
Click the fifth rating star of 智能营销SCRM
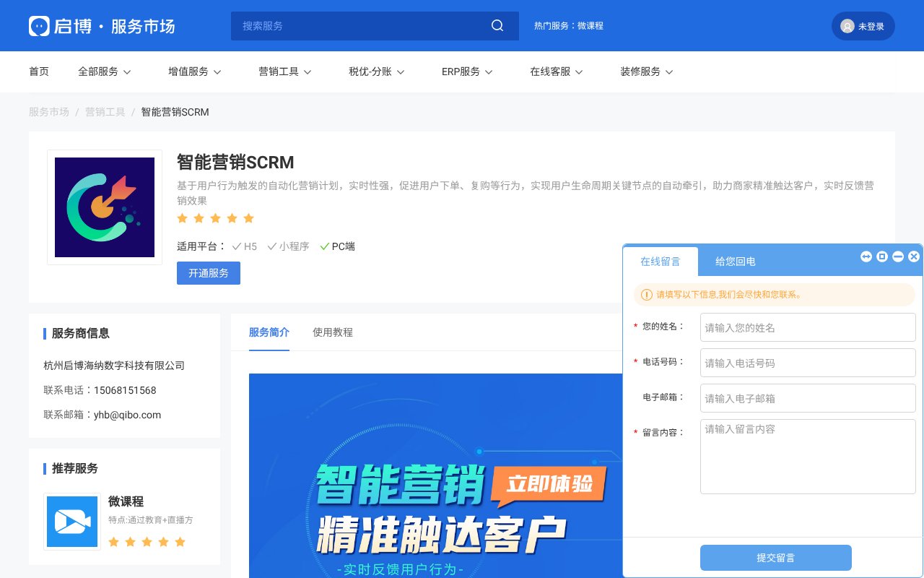tap(248, 217)
